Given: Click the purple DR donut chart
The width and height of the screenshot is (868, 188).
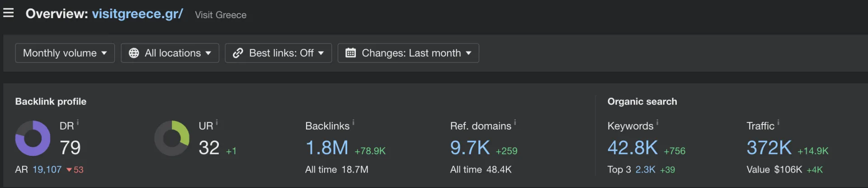Looking at the screenshot, I should click(x=33, y=138).
